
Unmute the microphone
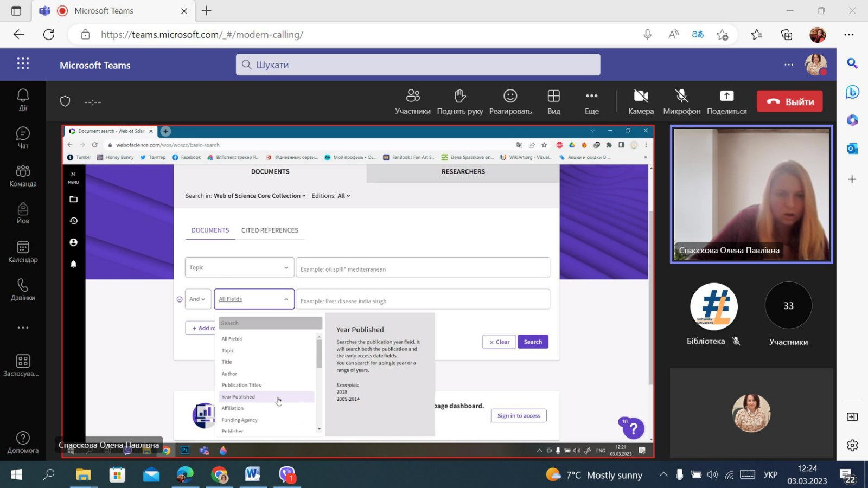coord(681,101)
